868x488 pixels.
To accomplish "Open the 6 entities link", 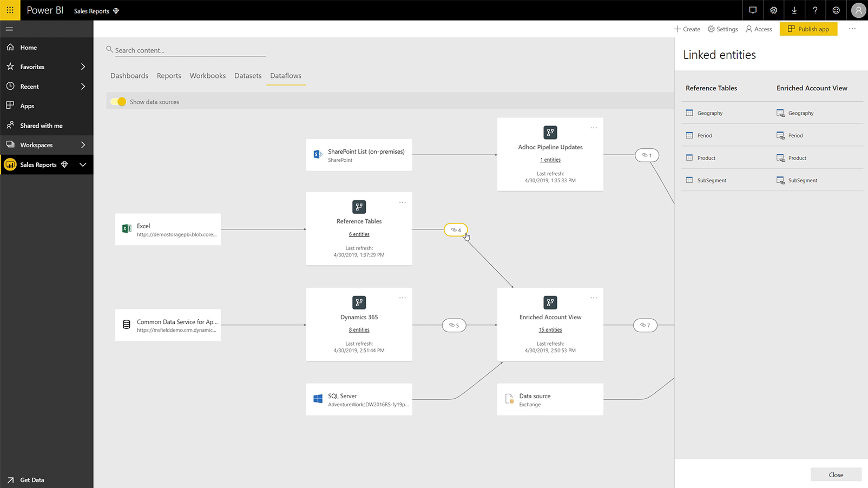I will pos(359,234).
